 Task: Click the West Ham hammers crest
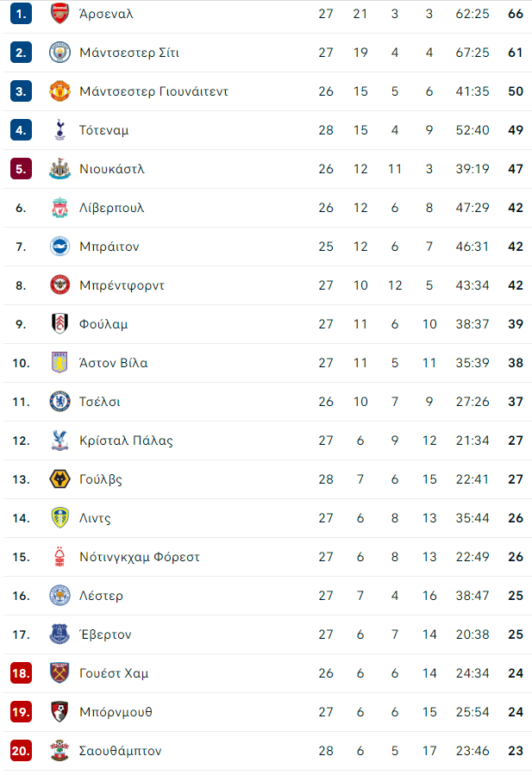tap(59, 672)
